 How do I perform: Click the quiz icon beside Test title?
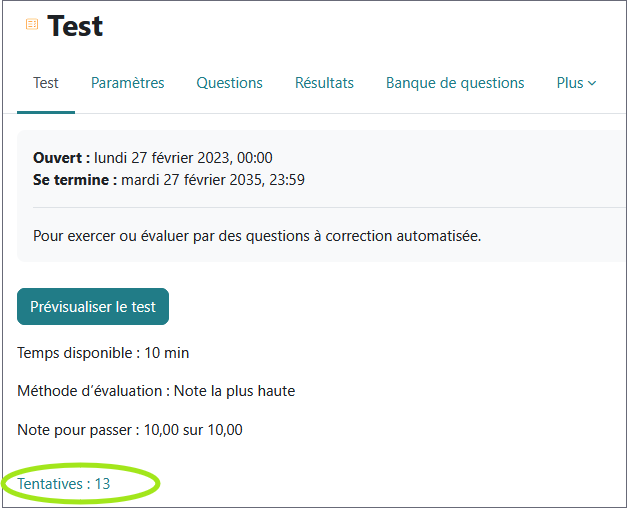tap(32, 25)
